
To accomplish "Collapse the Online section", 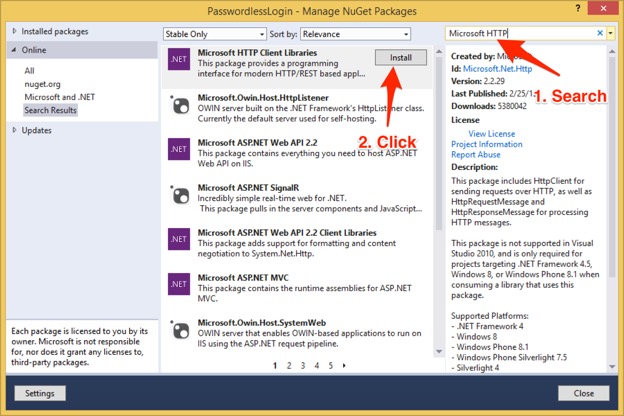I will click(14, 50).
